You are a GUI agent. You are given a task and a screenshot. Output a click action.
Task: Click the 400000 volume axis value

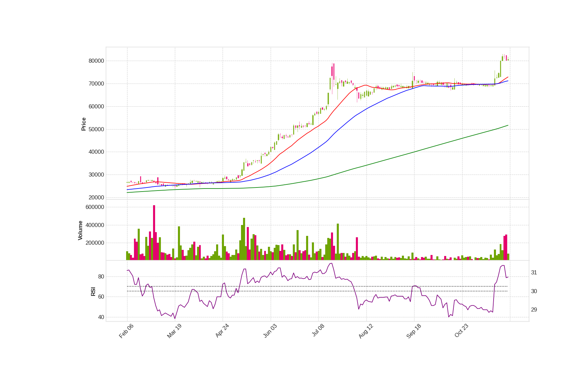95,225
